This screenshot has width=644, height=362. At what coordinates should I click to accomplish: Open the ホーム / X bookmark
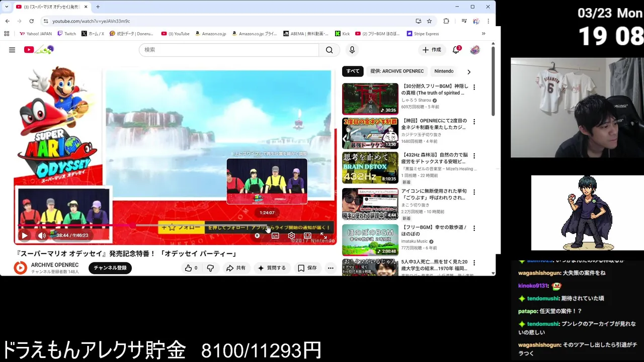[92, 34]
